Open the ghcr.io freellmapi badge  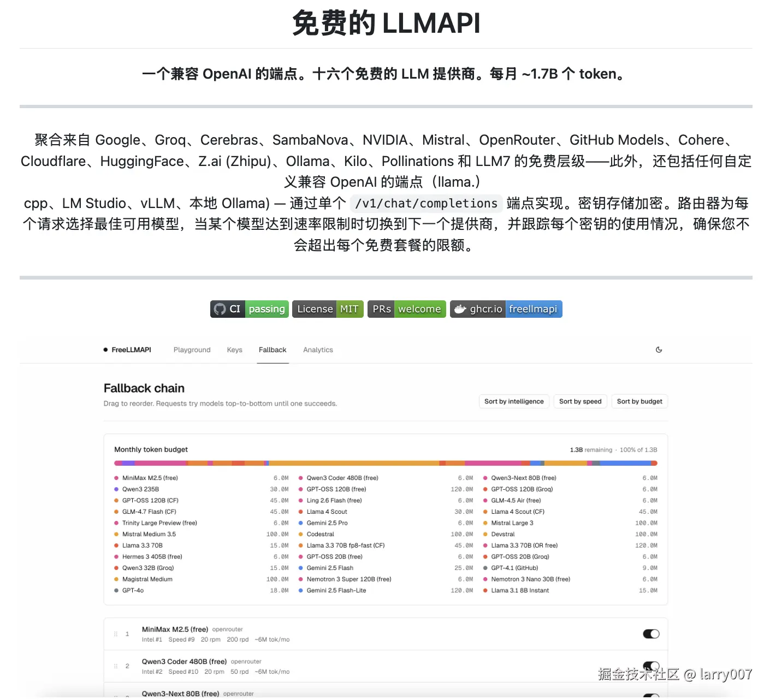pos(506,309)
